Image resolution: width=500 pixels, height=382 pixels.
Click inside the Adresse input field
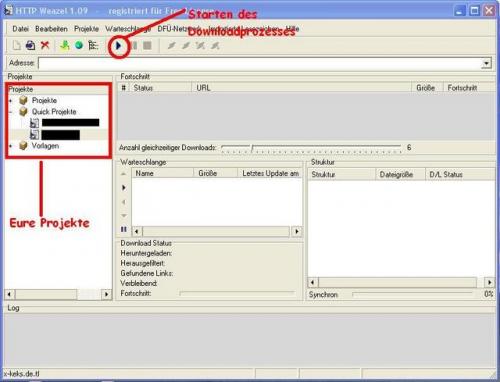tap(260, 63)
